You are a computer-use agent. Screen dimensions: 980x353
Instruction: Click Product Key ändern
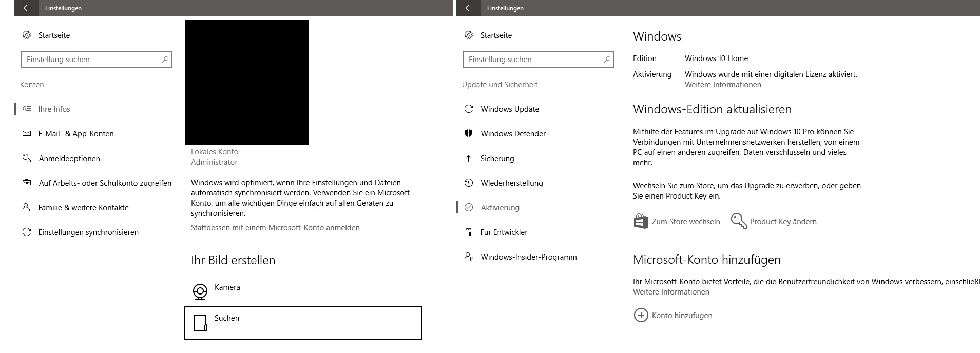tap(783, 222)
